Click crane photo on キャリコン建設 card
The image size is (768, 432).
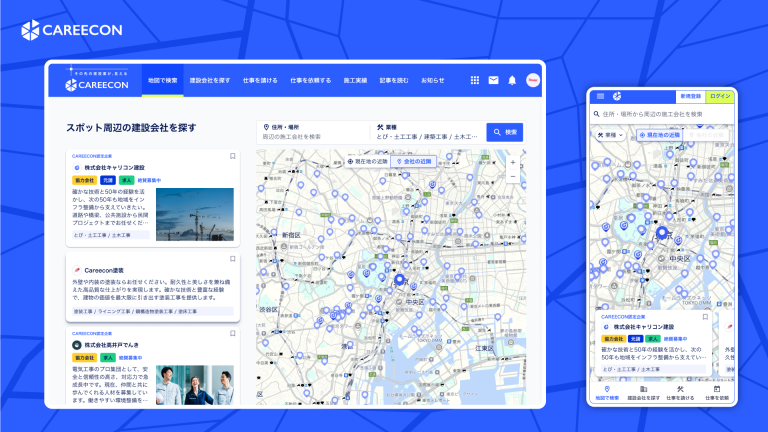coord(194,214)
